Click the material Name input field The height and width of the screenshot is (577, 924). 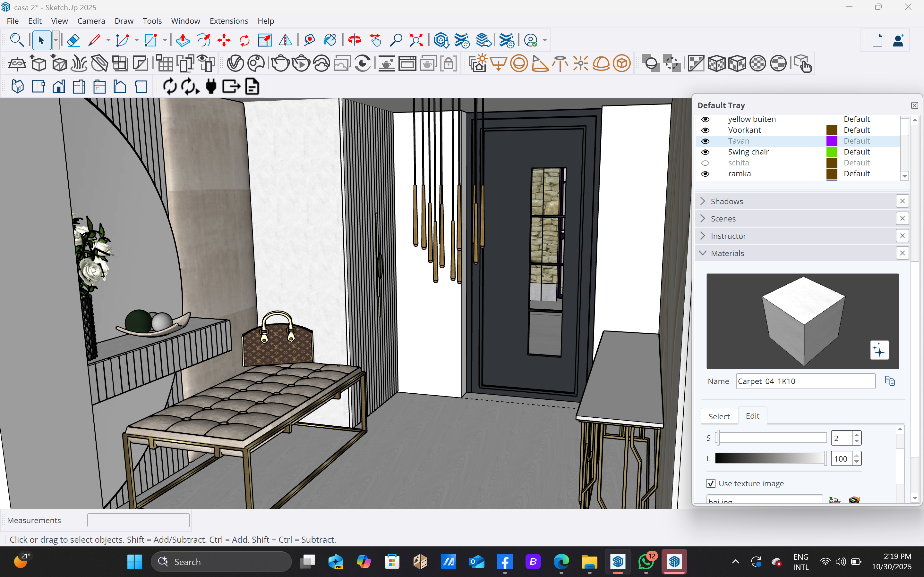click(805, 381)
